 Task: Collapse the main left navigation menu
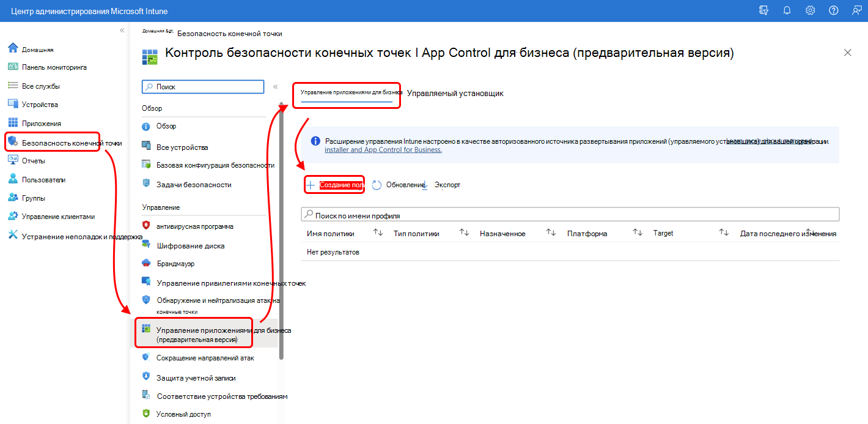pyautogui.click(x=122, y=31)
